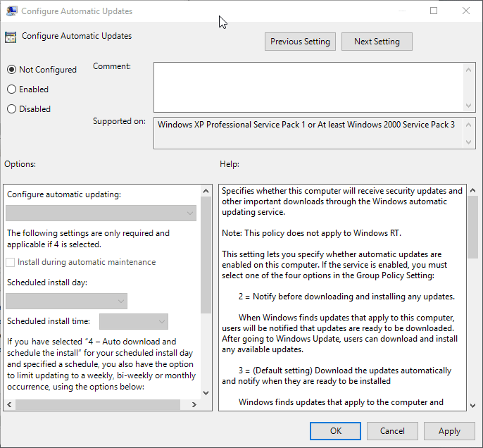Click Options pane vertical scrollbar thumb
This screenshot has width=483, height=448.
(x=206, y=255)
